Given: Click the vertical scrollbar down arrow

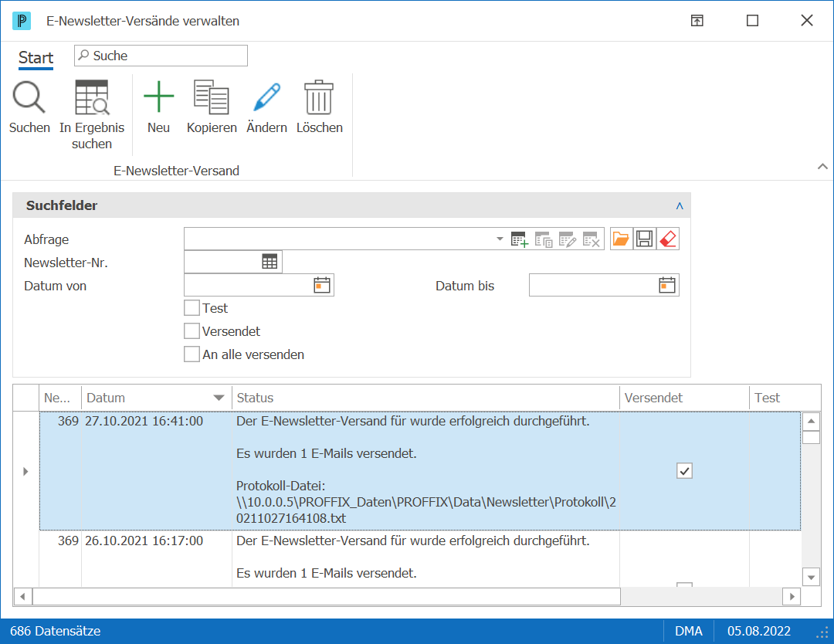Looking at the screenshot, I should pos(811,577).
